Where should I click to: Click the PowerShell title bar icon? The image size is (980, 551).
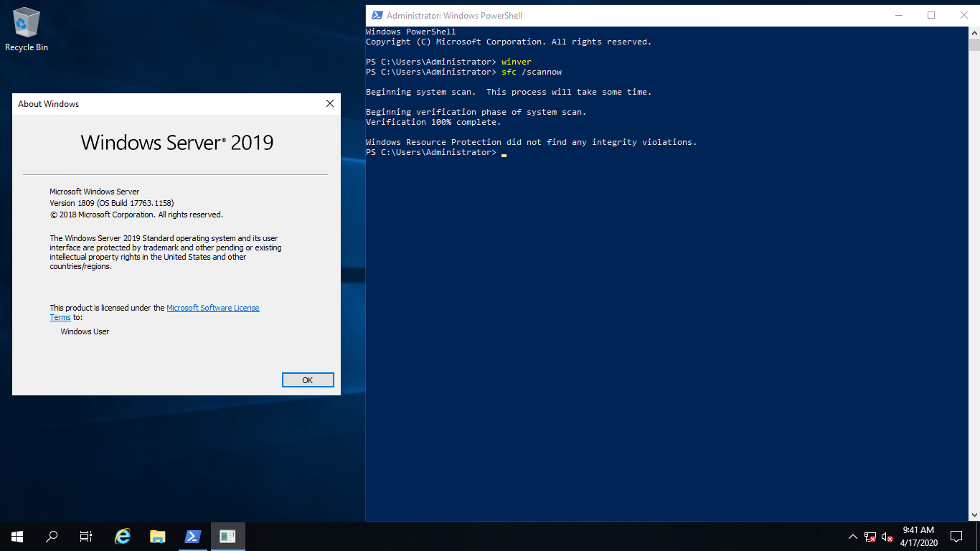(377, 15)
